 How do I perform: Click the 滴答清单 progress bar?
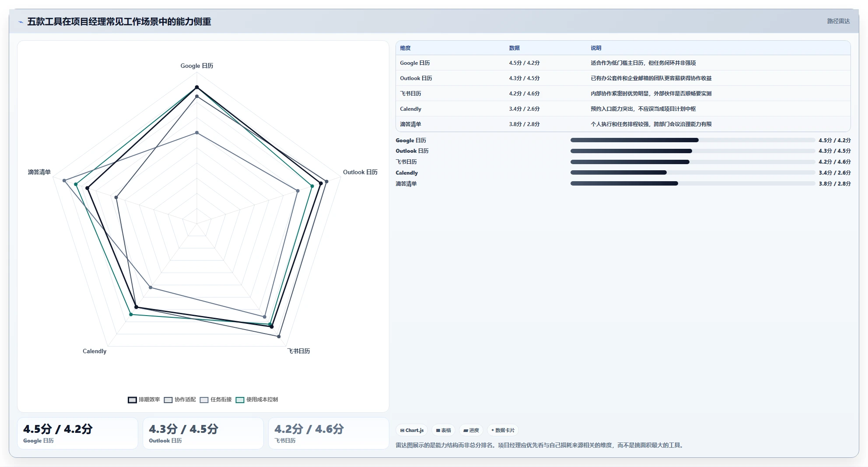point(693,183)
